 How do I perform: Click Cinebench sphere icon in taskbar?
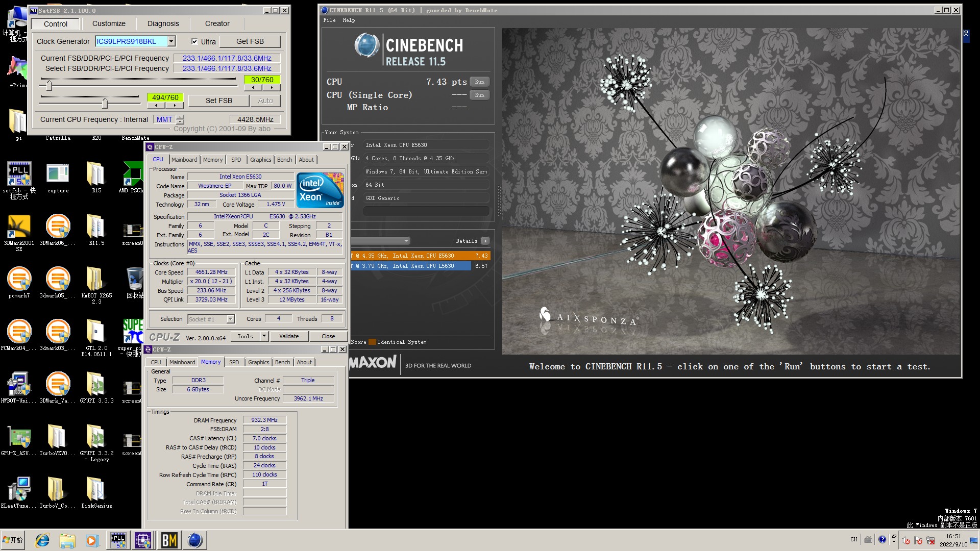194,540
